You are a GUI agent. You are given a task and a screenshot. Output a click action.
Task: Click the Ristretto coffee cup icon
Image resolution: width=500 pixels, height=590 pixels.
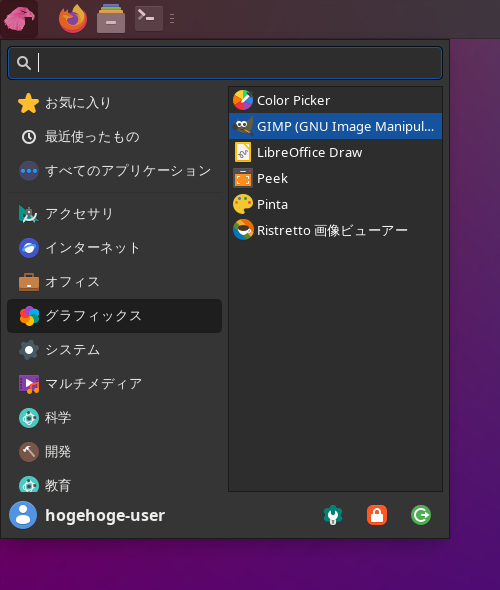pyautogui.click(x=243, y=230)
